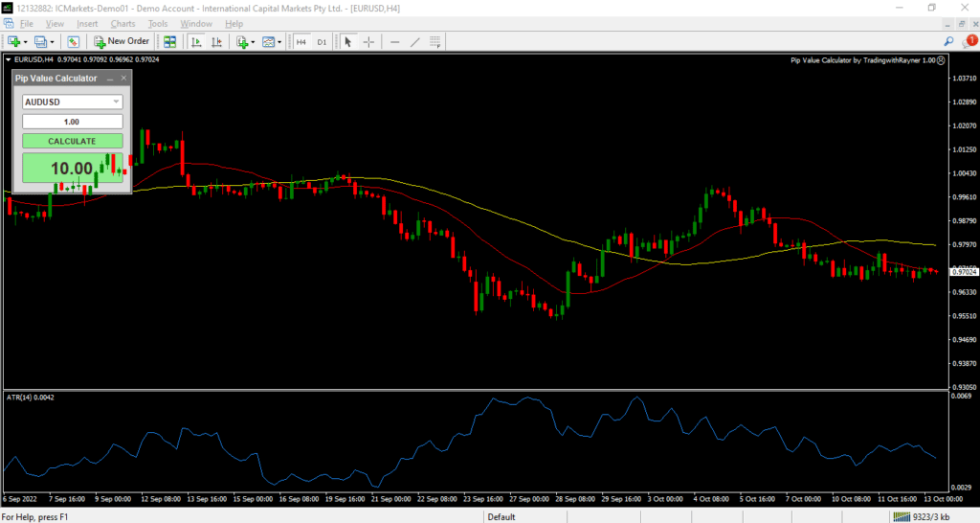Click the green CALCULATE button
The image size is (980, 523).
tap(72, 141)
